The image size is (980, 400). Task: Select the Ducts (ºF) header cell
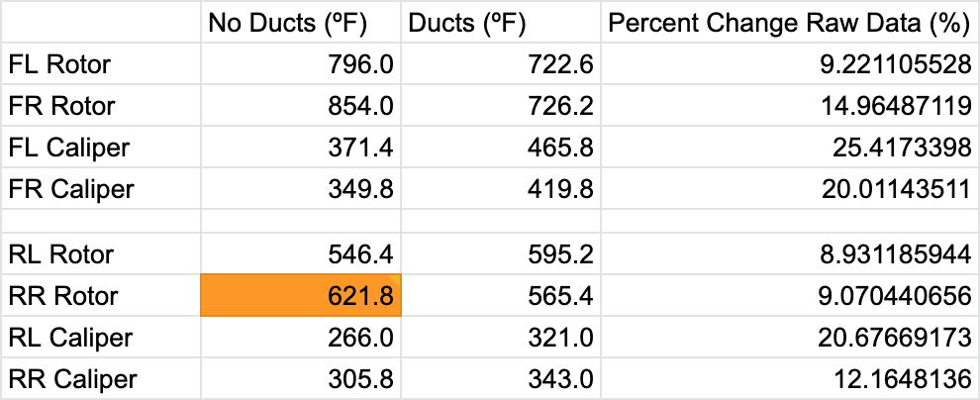pyautogui.click(x=501, y=22)
